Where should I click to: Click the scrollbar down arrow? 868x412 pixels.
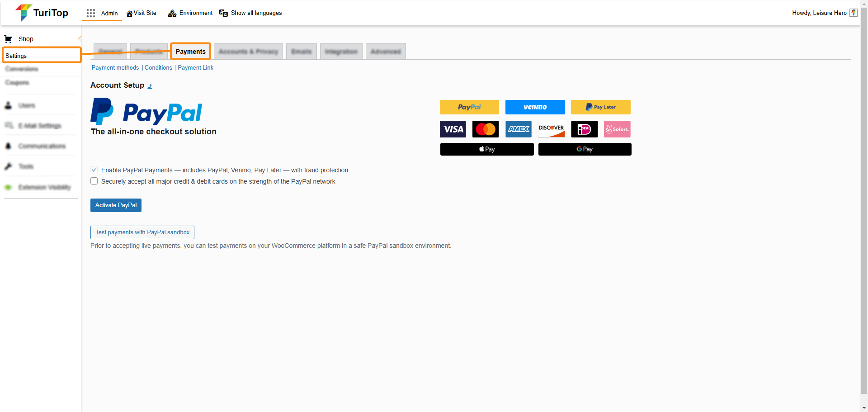coord(864,408)
